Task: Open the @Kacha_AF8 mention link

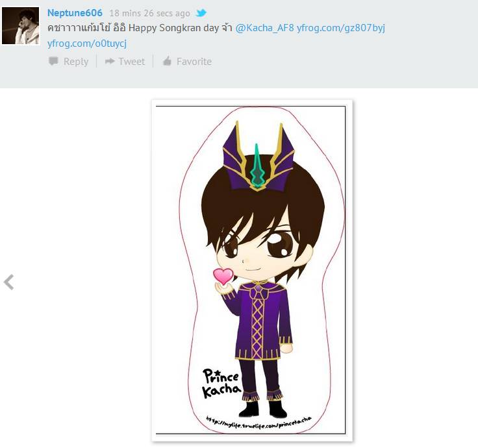Action: point(264,28)
